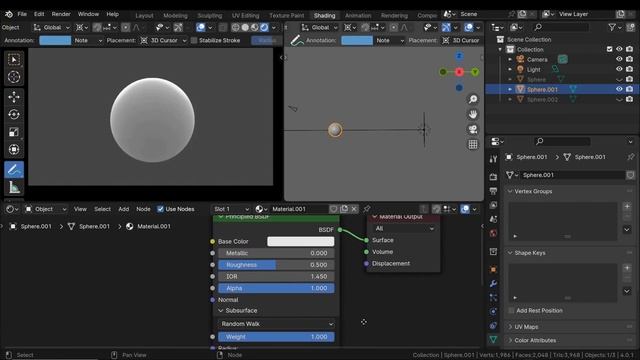640x360 pixels.
Task: Switch to the Shading workspace tab
Action: pyautogui.click(x=324, y=16)
